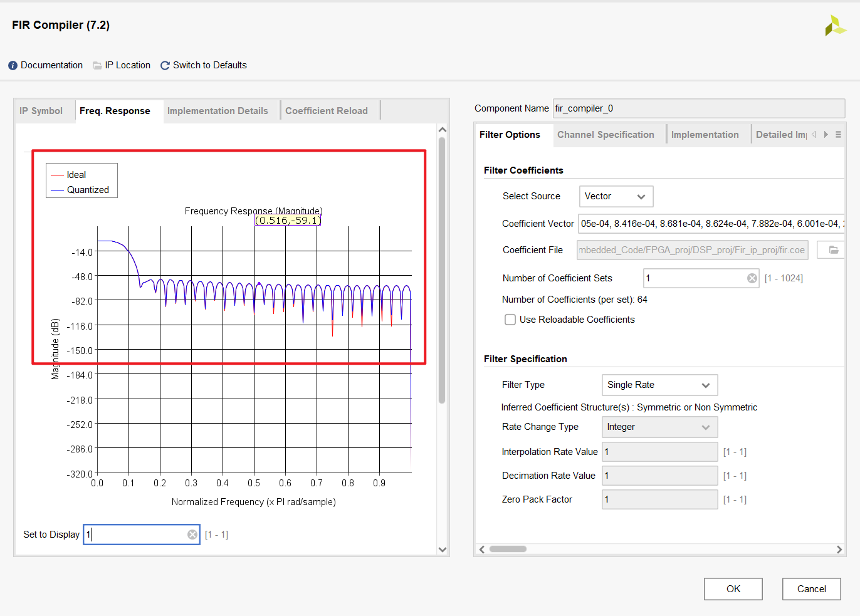Open the Detailed Implementation tab
This screenshot has width=860, height=616.
pyautogui.click(x=781, y=135)
